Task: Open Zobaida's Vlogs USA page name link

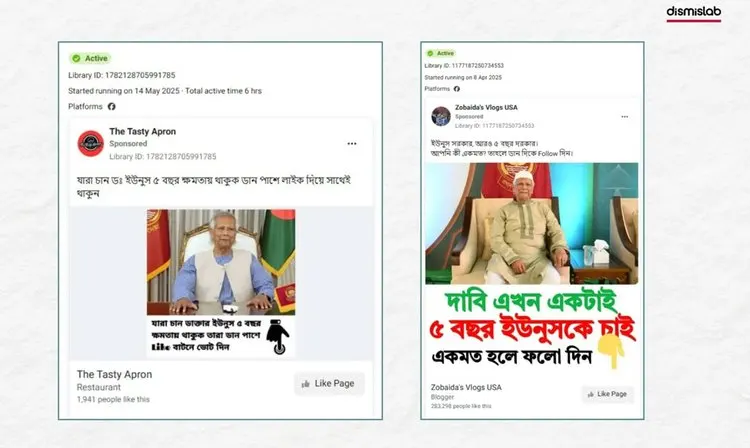Action: tap(486, 108)
